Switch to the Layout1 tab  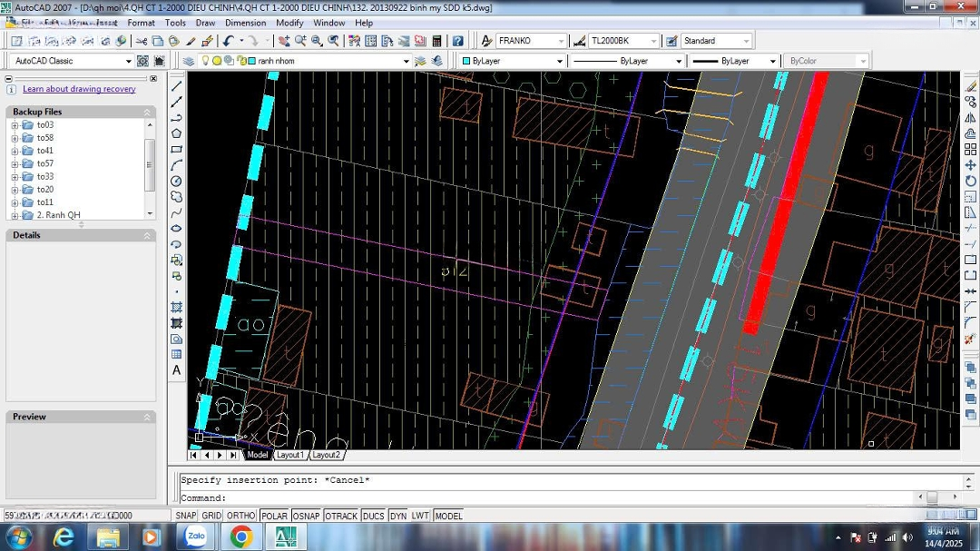[289, 455]
